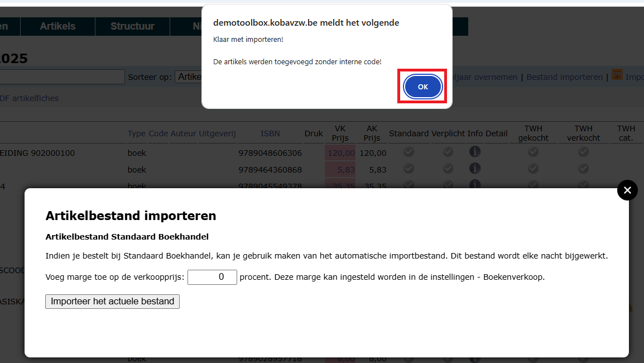The image size is (644, 363).
Task: Toggle TWH gekocht check for ISBN 9789464360868
Action: 533,169
